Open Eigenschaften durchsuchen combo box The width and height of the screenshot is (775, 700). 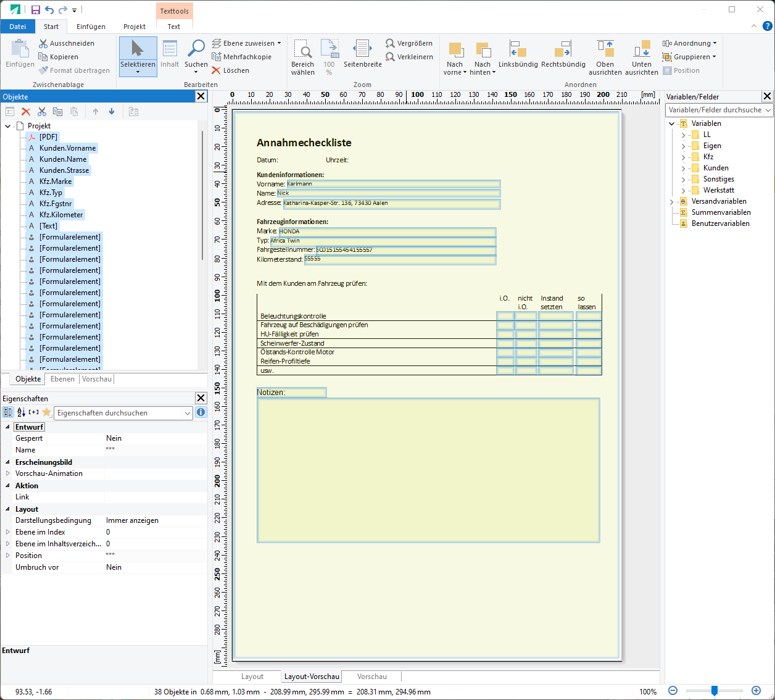pos(123,413)
